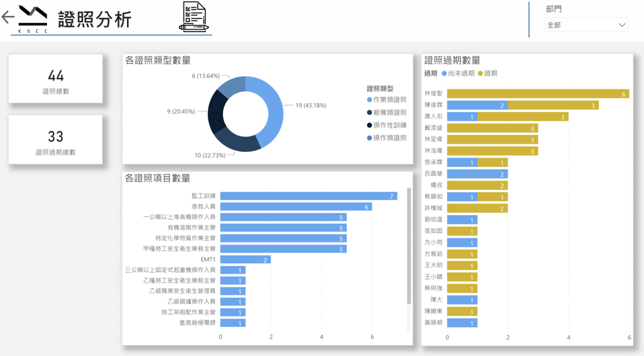Viewport: 644px width, 356px height.
Task: Click 許檳城's gold bar showing 2
Action: coord(477,209)
